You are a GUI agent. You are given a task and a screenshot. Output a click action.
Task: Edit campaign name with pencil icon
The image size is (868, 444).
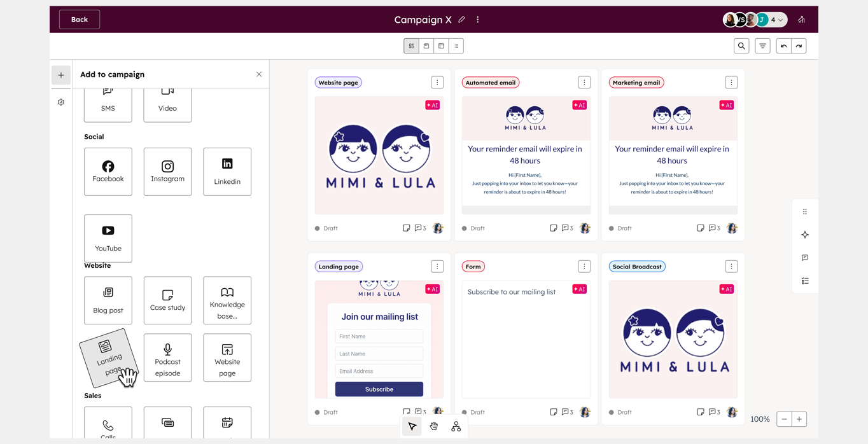[x=461, y=20]
